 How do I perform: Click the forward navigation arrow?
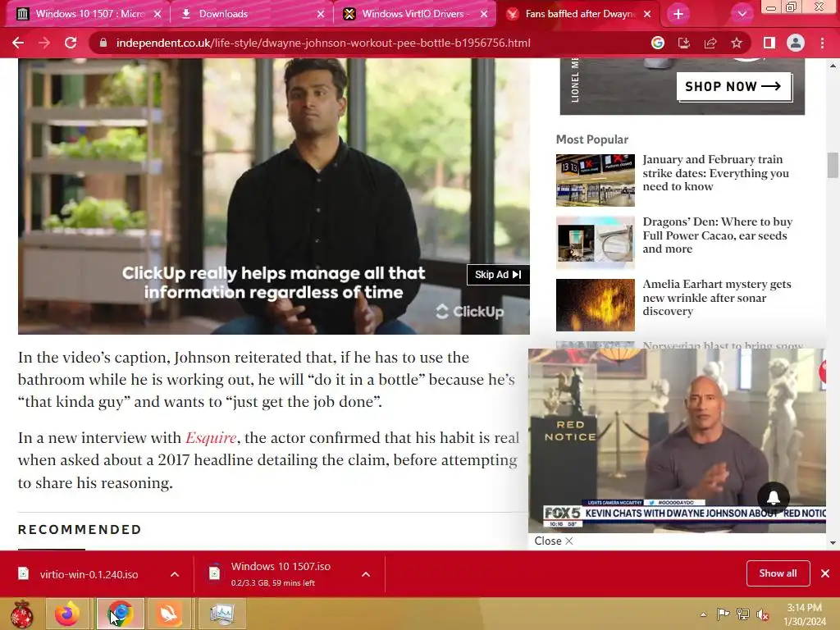(44, 43)
